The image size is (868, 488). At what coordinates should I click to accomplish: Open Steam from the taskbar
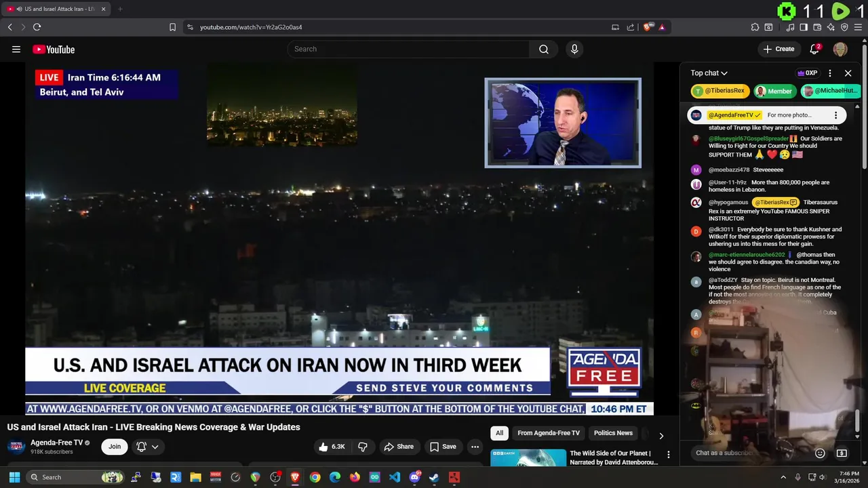[434, 477]
